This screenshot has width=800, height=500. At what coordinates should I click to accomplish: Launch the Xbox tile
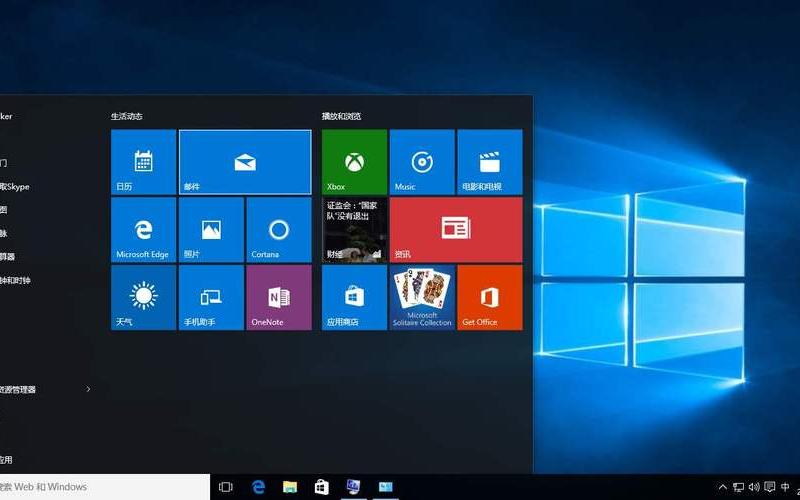tap(354, 162)
